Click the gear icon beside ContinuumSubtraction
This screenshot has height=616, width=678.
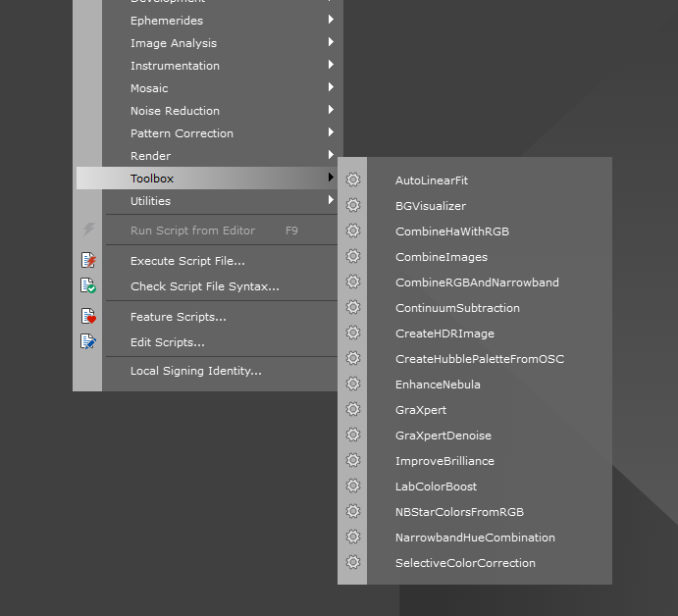(x=353, y=307)
